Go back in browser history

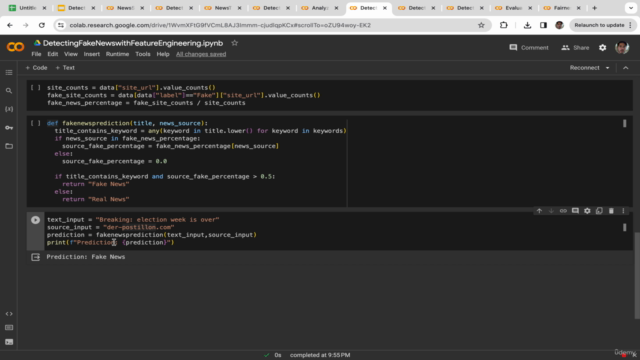click(x=10, y=25)
